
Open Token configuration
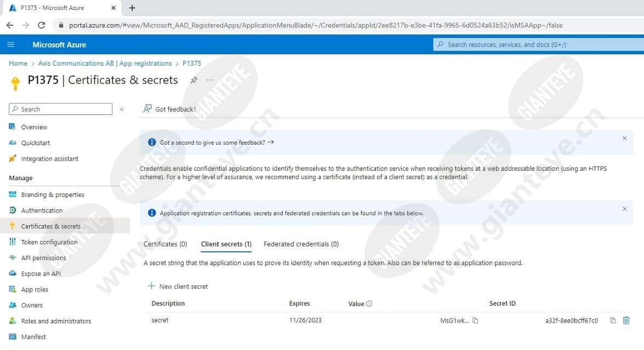(x=49, y=242)
